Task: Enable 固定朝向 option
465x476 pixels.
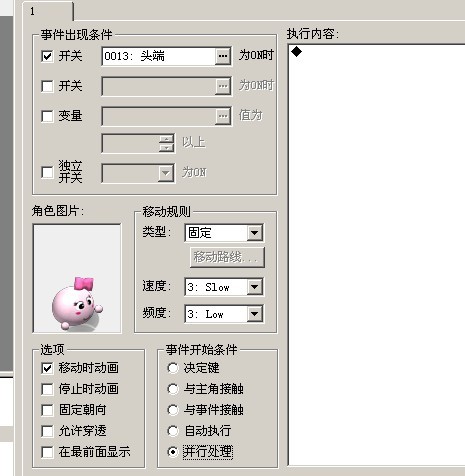Action: pos(47,410)
